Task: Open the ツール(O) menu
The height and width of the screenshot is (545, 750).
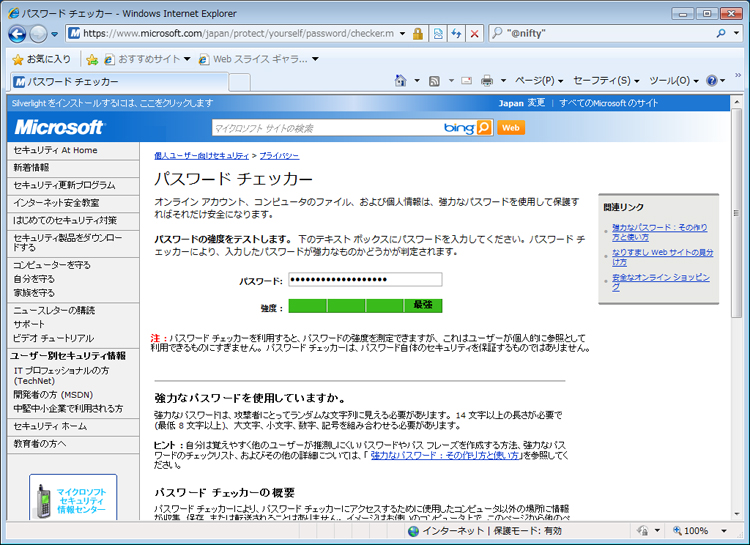Action: coord(674,81)
